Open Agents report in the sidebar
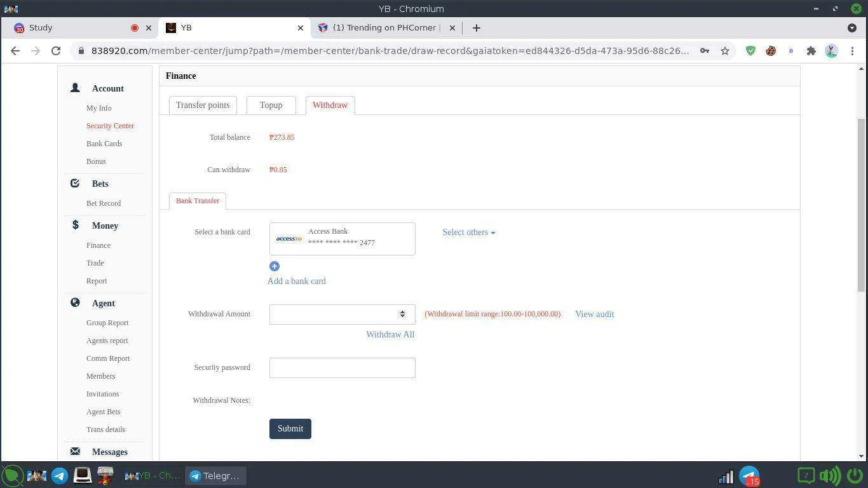The height and width of the screenshot is (488, 868). (x=107, y=341)
